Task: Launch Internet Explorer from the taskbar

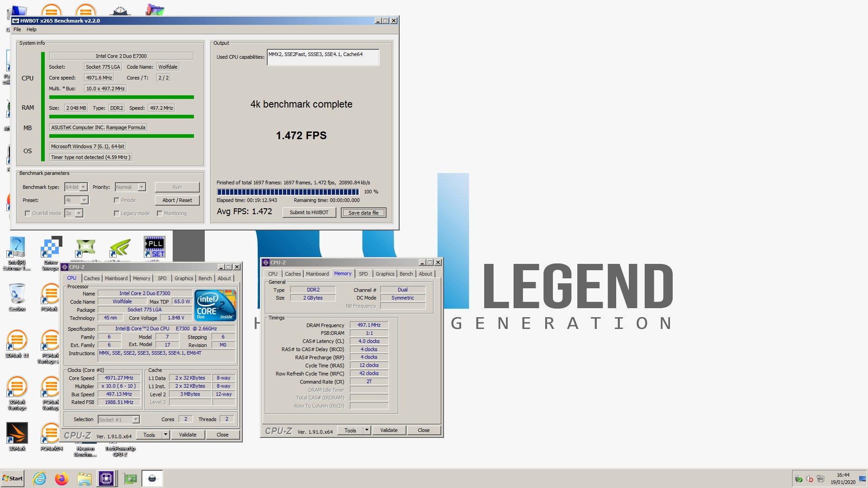Action: [x=40, y=479]
